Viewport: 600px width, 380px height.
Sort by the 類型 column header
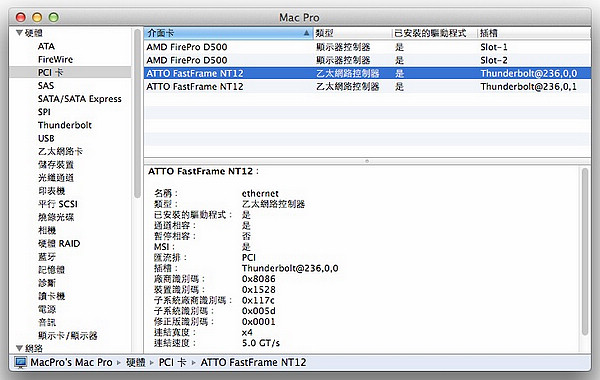click(352, 33)
